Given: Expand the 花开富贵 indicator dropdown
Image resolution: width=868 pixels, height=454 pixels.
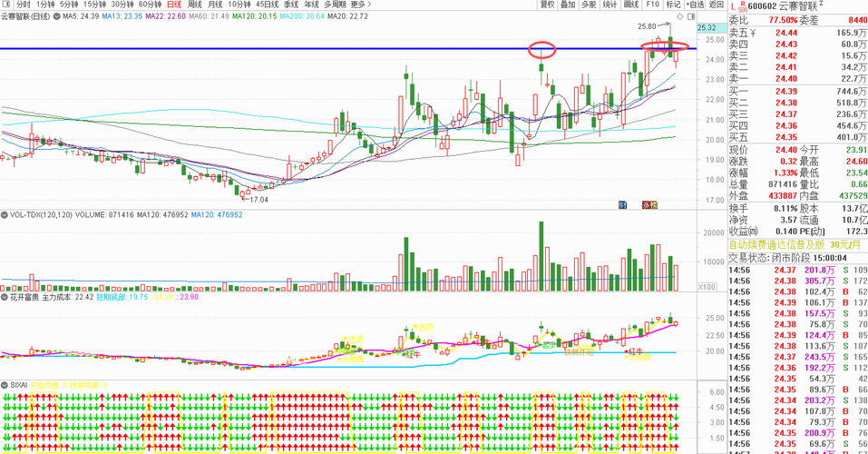Looking at the screenshot, I should [x=5, y=297].
